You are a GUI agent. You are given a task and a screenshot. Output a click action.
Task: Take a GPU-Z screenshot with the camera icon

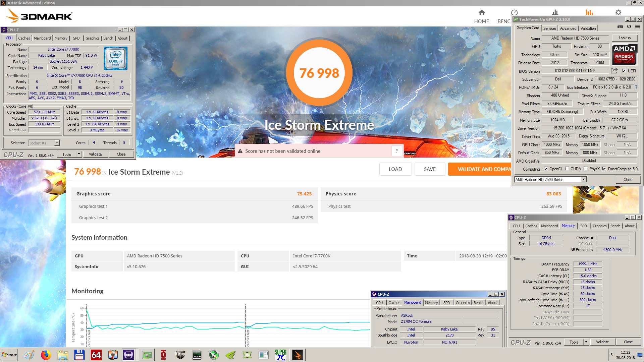[x=620, y=27]
